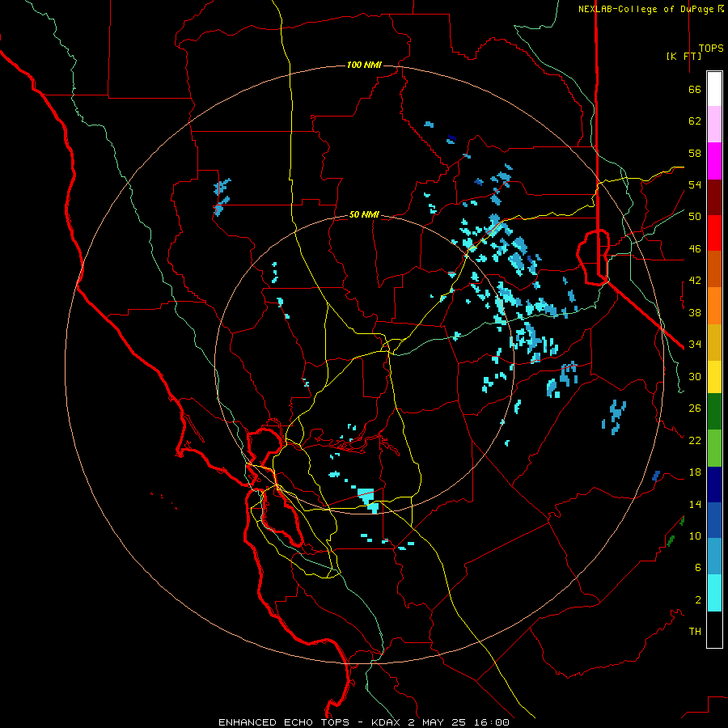The width and height of the screenshot is (728, 728).
Task: Click the legend value '10'
Action: [695, 535]
